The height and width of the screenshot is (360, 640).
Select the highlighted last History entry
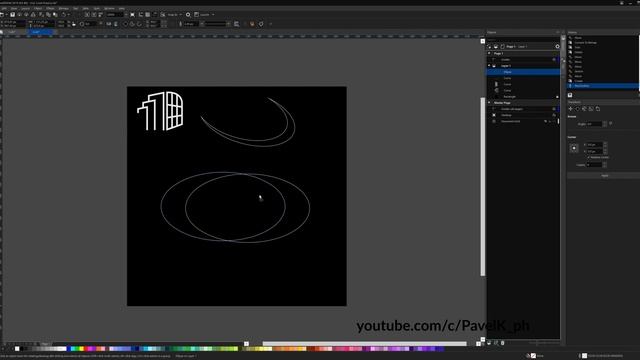pos(602,86)
